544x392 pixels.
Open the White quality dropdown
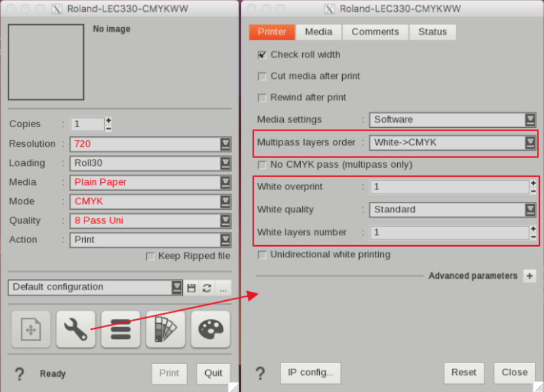tap(452, 210)
